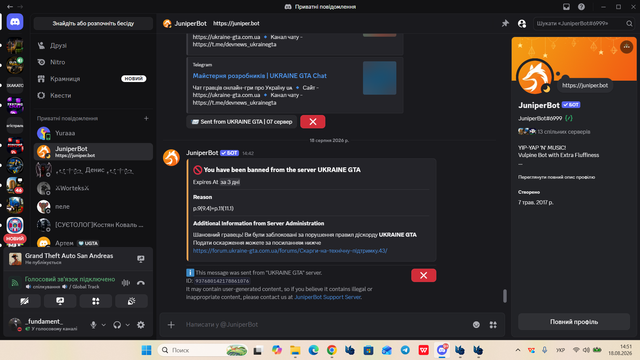
Task: Open chat with XWorteksX
Action: [93, 188]
